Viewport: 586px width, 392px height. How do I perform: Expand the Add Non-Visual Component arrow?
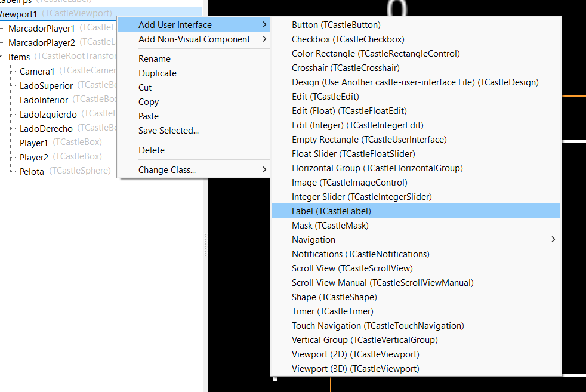(x=264, y=39)
